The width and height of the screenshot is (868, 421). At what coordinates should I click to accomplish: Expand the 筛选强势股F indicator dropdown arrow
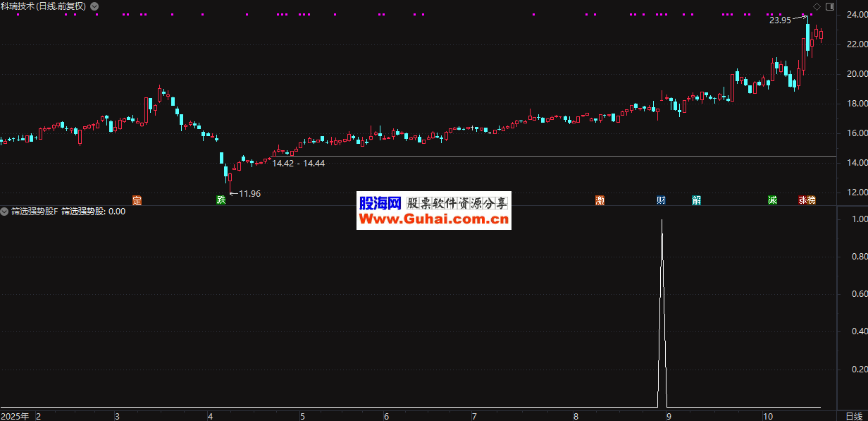pos(5,211)
